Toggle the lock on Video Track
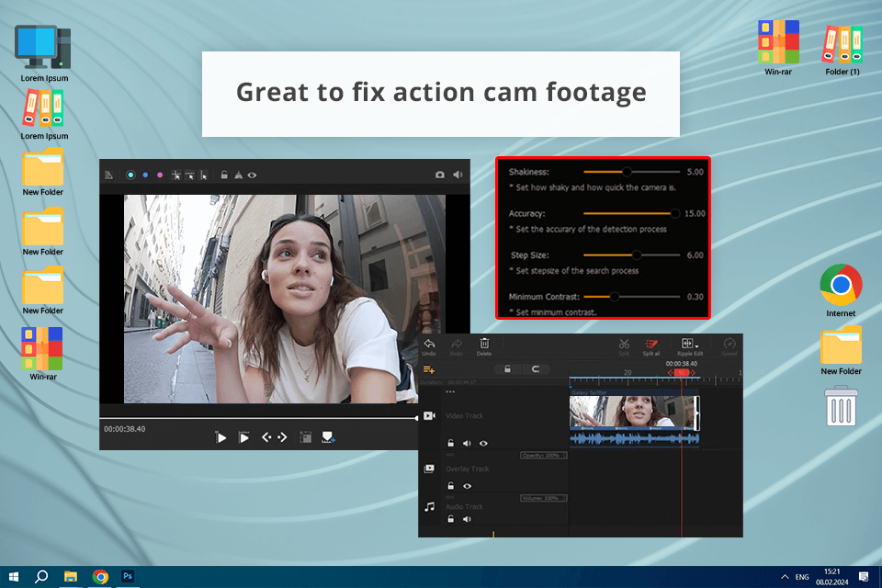The image size is (882, 588). [x=450, y=444]
